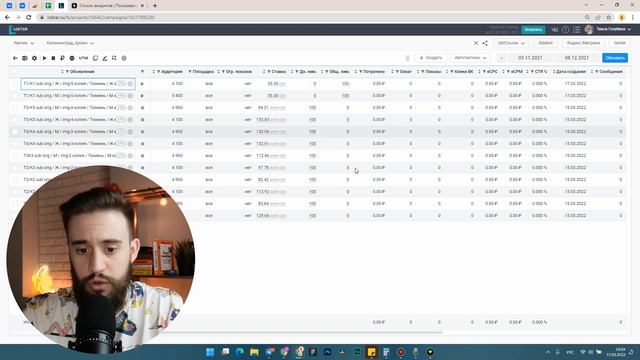640x360 pixels.
Task: Start selected ads with toolbar play icon
Action: pos(44,58)
